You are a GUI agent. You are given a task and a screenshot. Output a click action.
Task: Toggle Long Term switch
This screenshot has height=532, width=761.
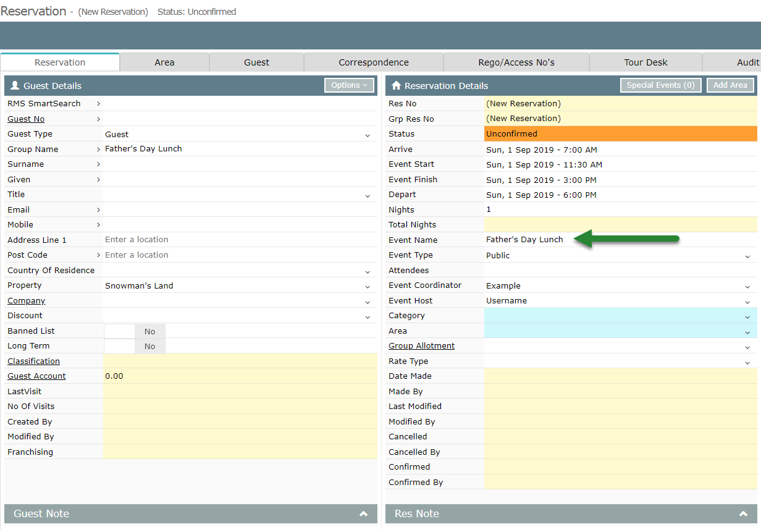click(x=135, y=347)
